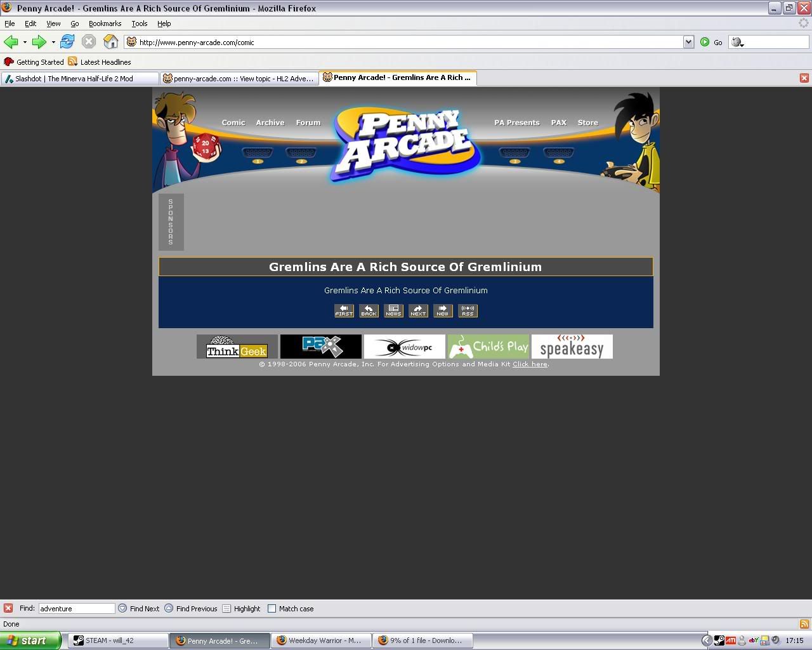Open the PAX sponsor banner
This screenshot has height=650, width=812.
[321, 347]
